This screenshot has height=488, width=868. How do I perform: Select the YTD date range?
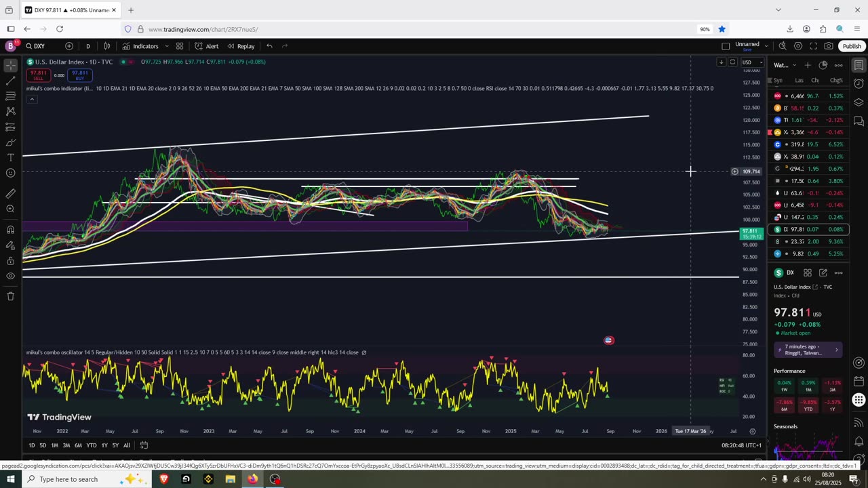click(x=91, y=445)
